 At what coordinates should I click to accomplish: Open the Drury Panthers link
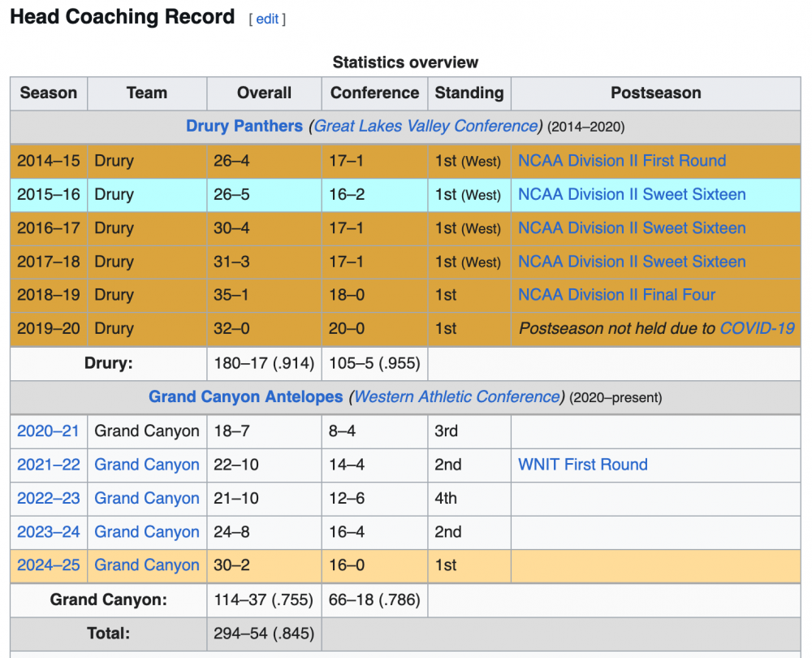244,126
